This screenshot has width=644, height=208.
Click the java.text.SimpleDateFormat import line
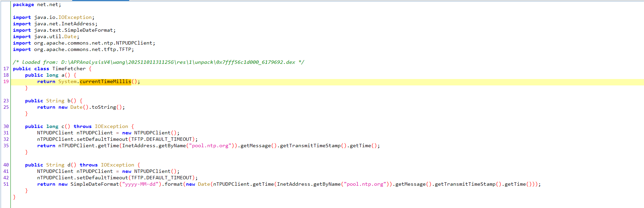click(x=64, y=30)
